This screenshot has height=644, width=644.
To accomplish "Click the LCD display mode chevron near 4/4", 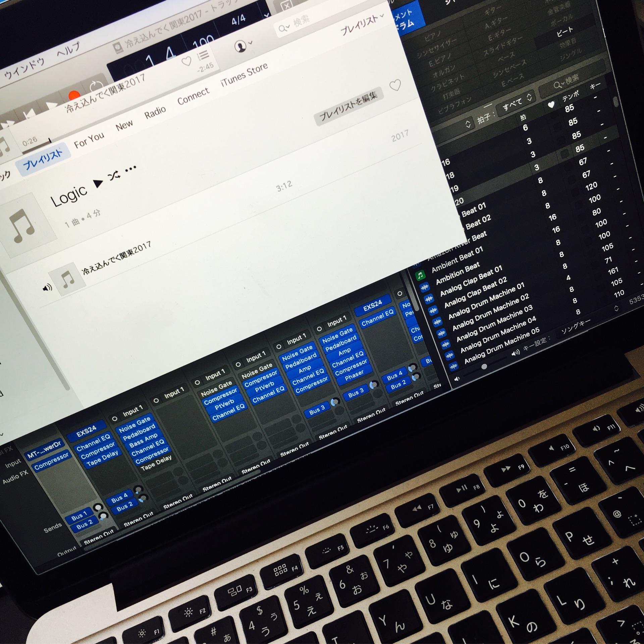I will [266, 15].
